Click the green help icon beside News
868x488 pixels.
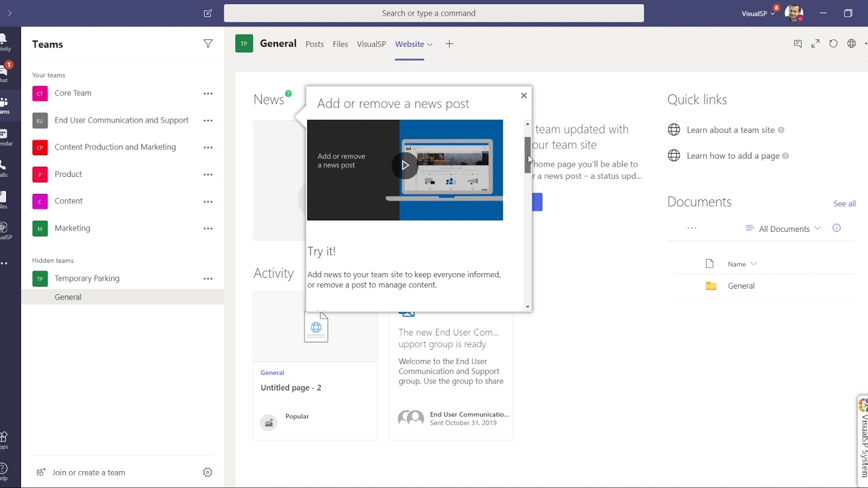[288, 94]
